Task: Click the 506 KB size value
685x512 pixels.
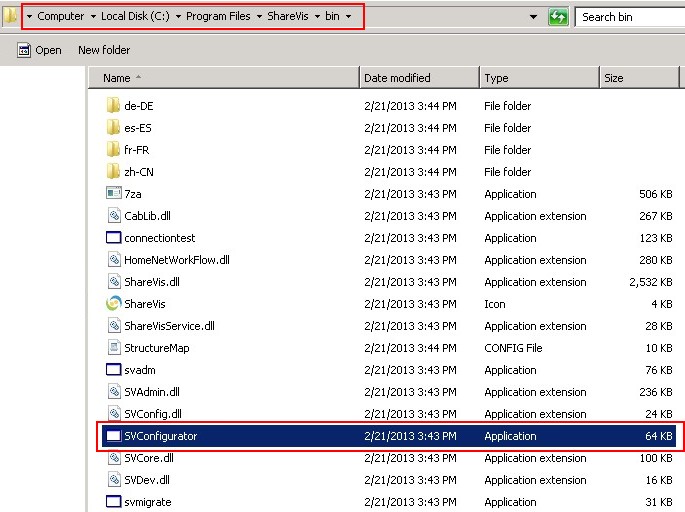Action: click(x=655, y=194)
